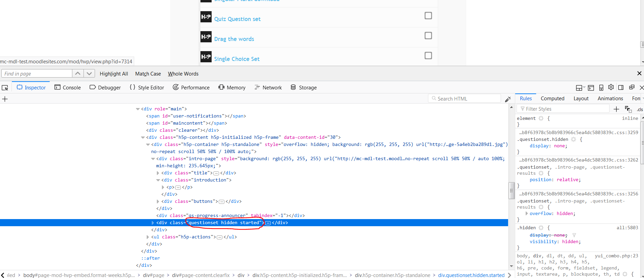The image size is (644, 278).
Task: Open the Network tab
Action: click(268, 87)
